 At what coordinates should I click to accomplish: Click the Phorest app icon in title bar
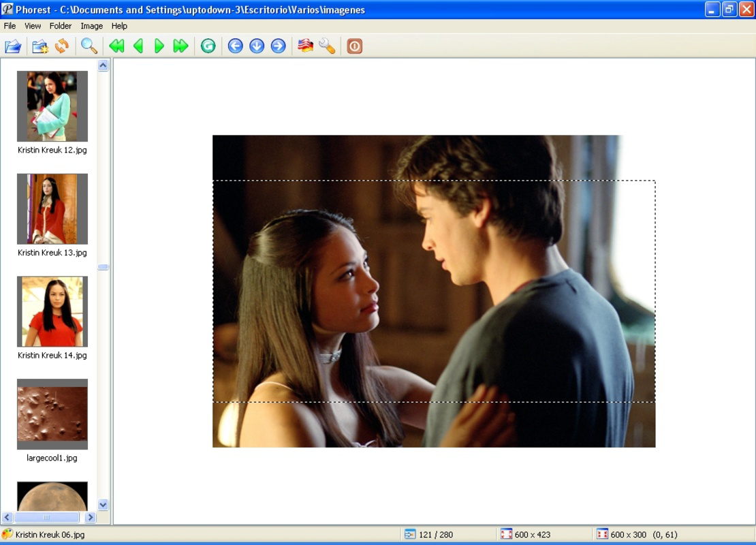pyautogui.click(x=7, y=9)
